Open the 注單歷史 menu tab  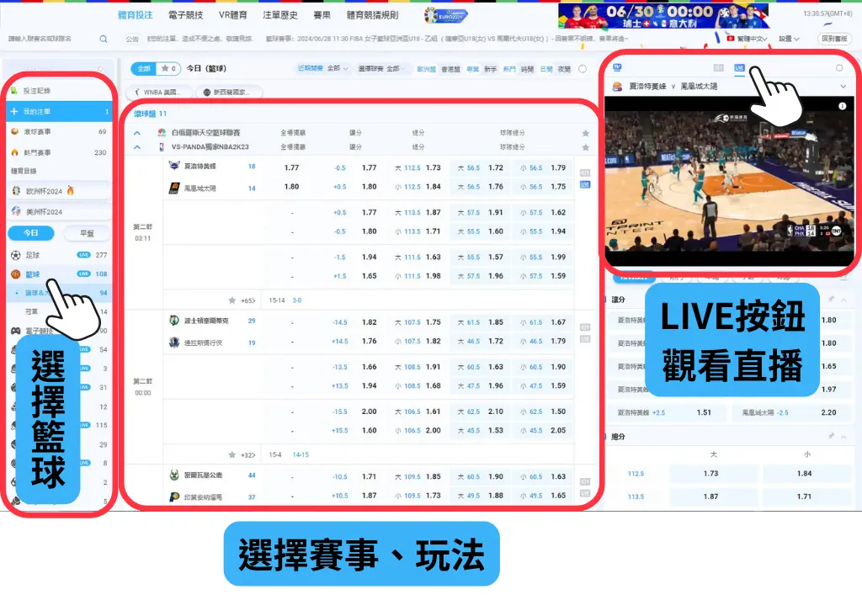(x=280, y=16)
